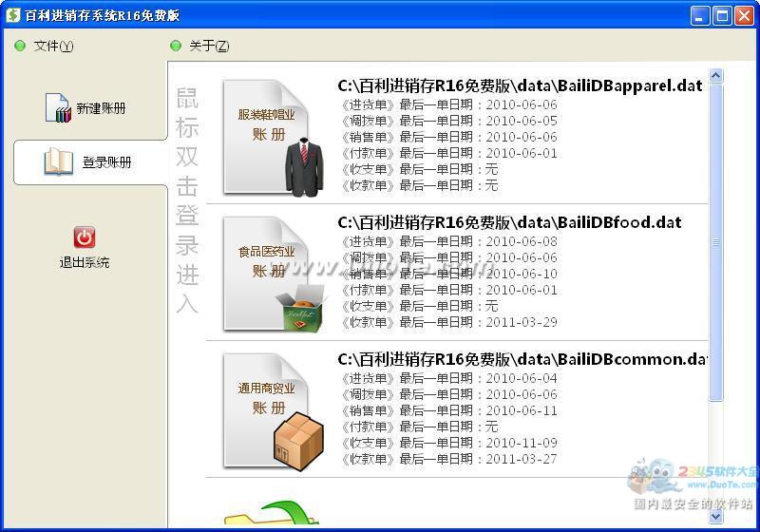Click the red 退出系统 power icon
760x532 pixels.
coord(85,237)
